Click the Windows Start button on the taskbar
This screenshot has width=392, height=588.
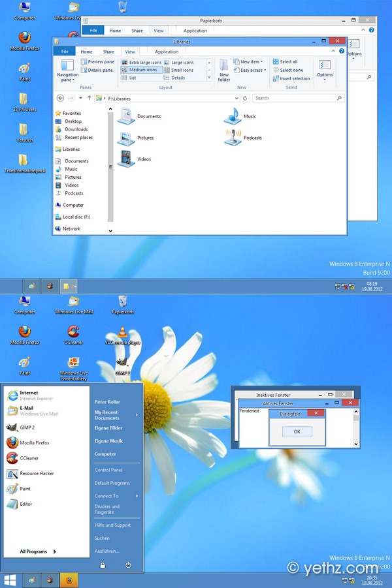point(10,580)
